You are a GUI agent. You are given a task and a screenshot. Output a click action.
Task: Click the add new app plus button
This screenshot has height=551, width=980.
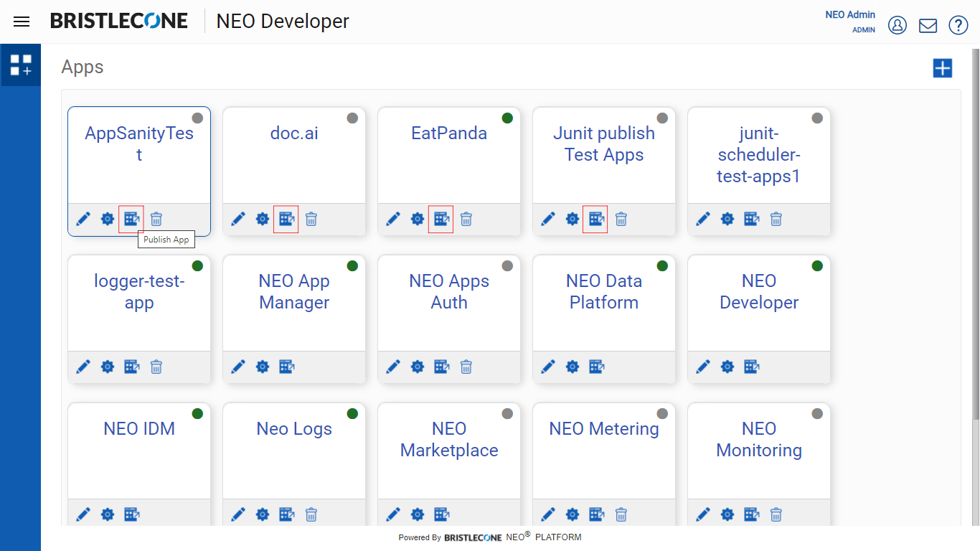[942, 68]
